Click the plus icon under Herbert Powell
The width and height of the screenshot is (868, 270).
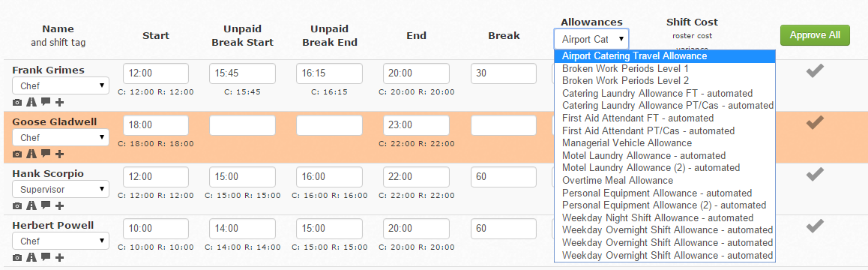point(60,257)
